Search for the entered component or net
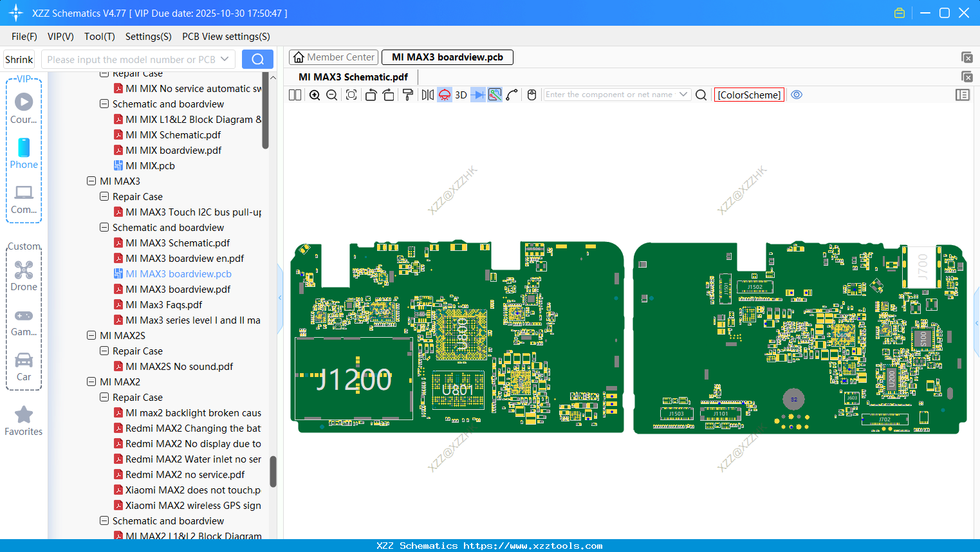Viewport: 980px width, 552px height. click(701, 95)
